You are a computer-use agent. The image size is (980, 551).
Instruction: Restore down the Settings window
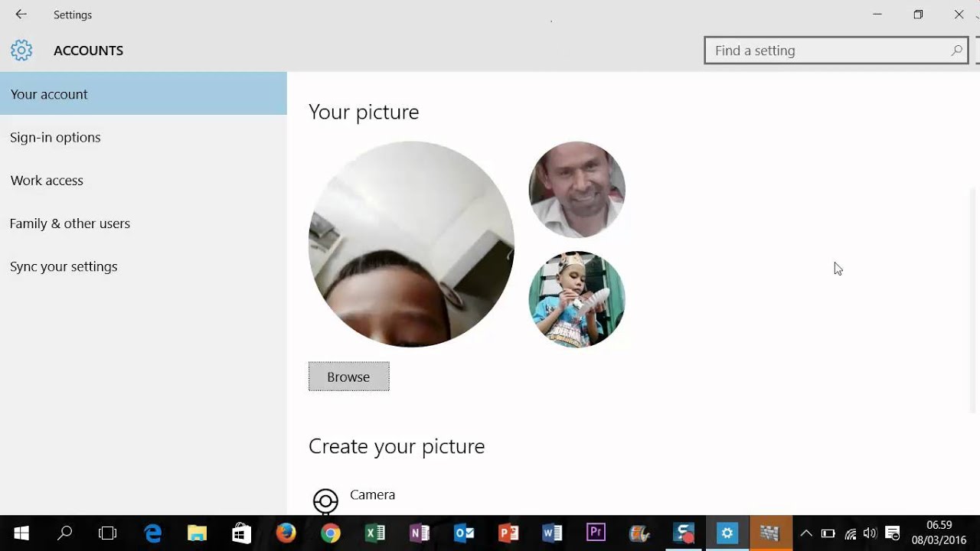(918, 15)
